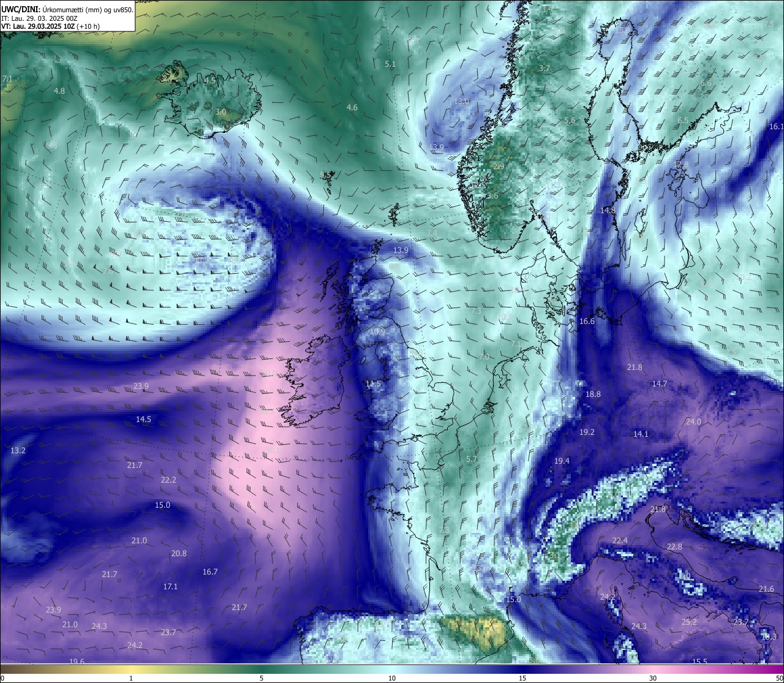This screenshot has height=683, width=784.
Task: Click the 19.6 value near the bottom
Action: pyautogui.click(x=77, y=662)
